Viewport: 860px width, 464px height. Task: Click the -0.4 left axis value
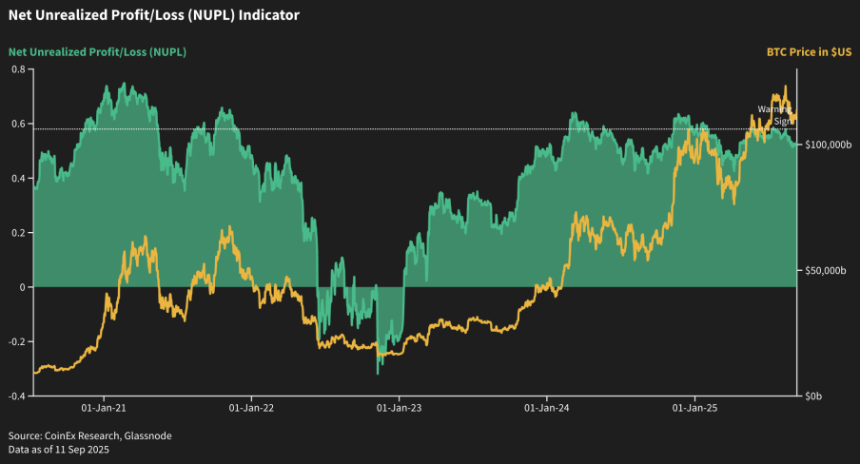17,396
